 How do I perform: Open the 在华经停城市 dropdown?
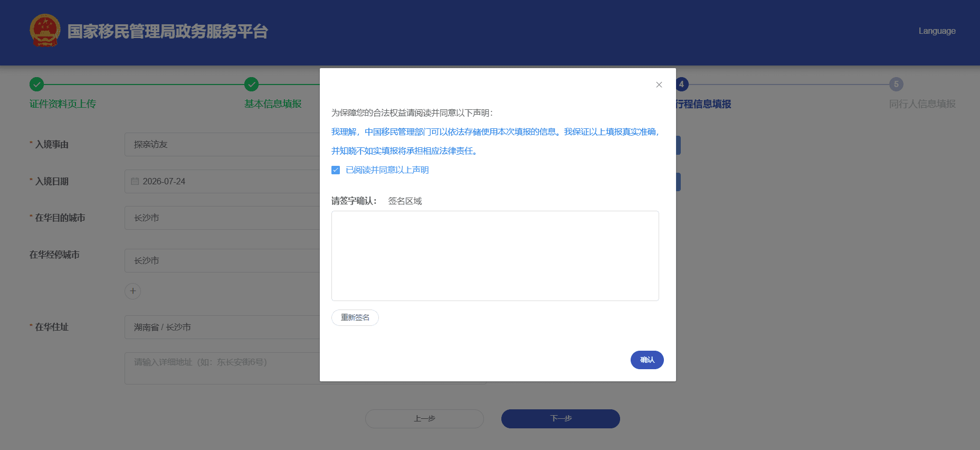tap(222, 260)
